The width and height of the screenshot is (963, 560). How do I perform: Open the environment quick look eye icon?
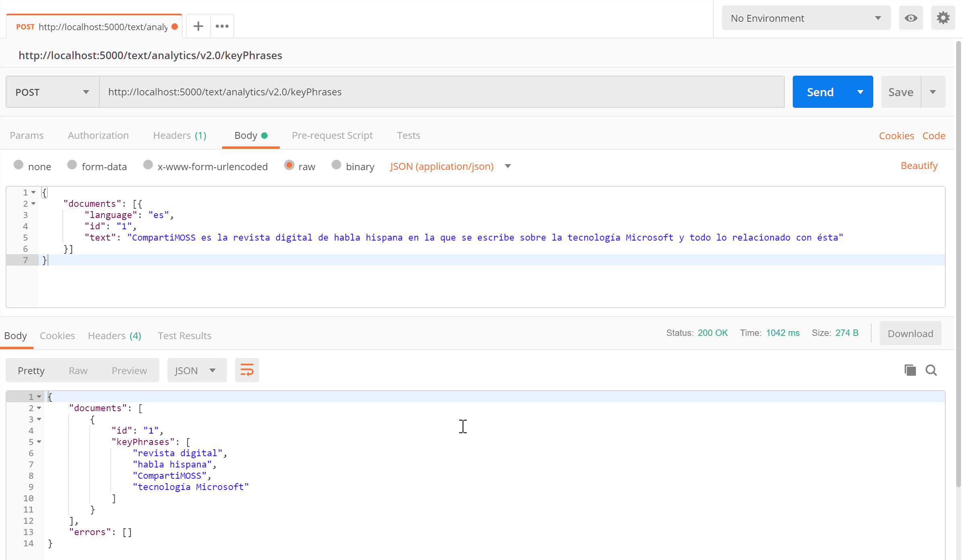[x=911, y=18]
